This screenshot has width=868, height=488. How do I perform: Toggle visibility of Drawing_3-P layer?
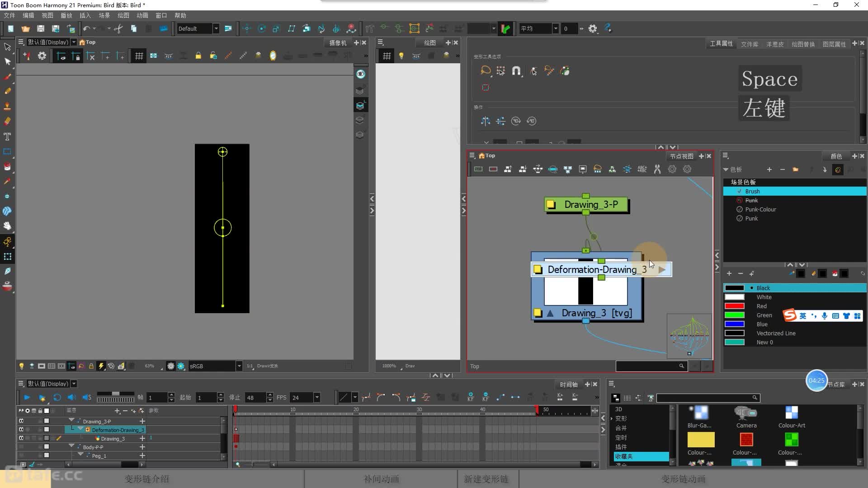click(21, 421)
